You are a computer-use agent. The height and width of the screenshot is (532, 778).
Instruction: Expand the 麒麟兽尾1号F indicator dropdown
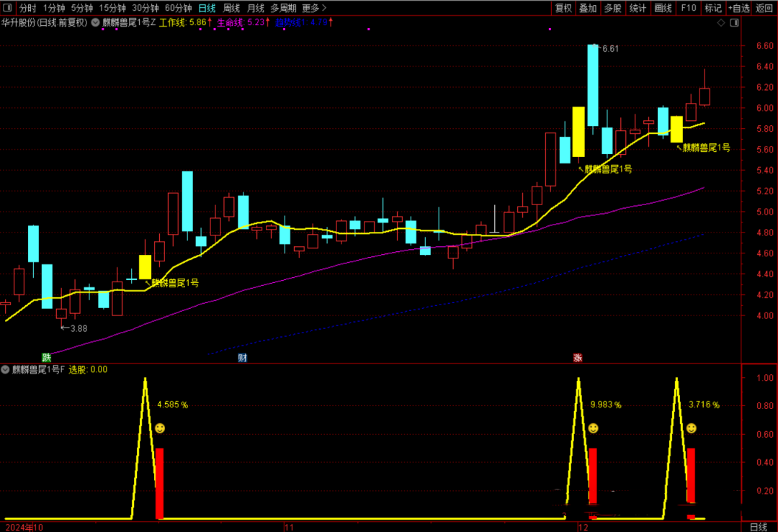pyautogui.click(x=6, y=369)
